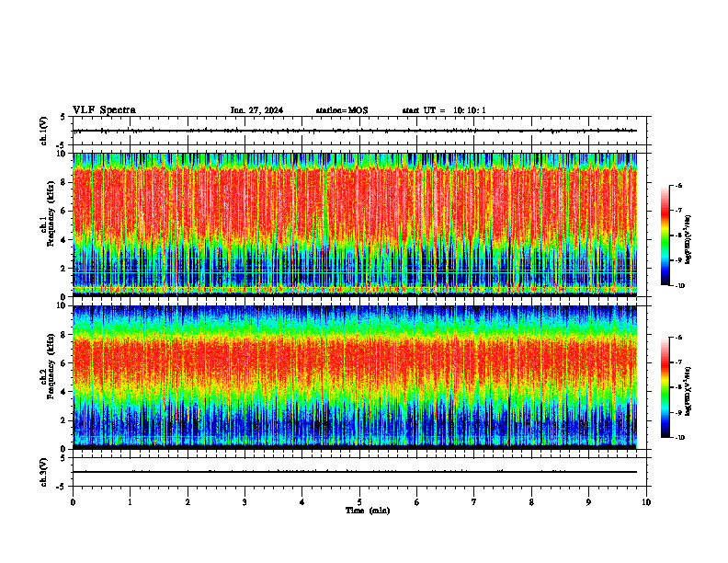Select the date "Jan. 27, 2024" header
The image size is (728, 563).
pos(256,110)
